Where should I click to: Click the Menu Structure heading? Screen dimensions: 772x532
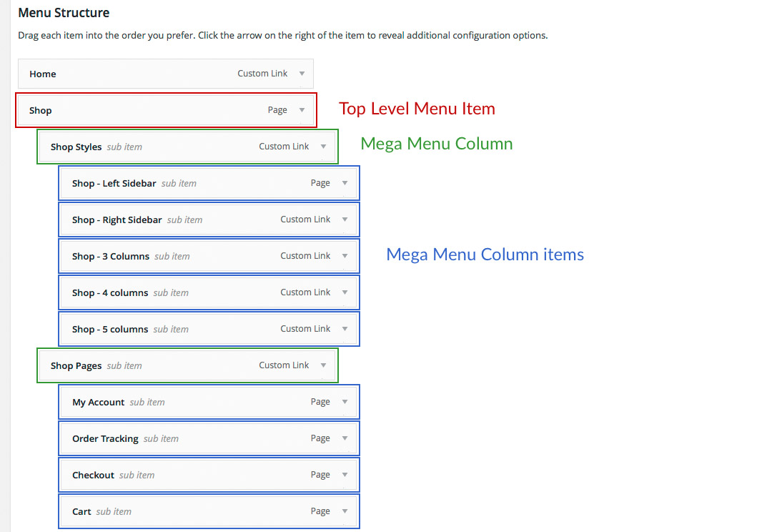(64, 13)
